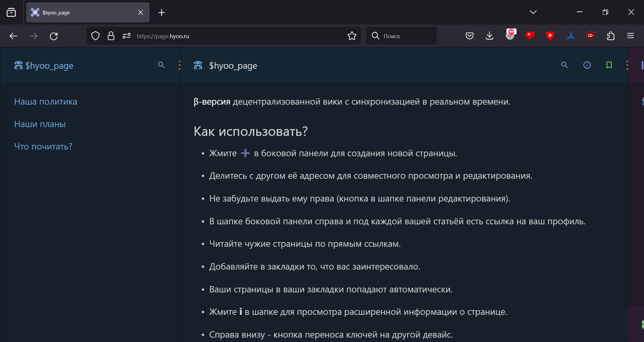Click the search icon in main page header
Viewport: 644px width, 342px height.
coord(565,65)
